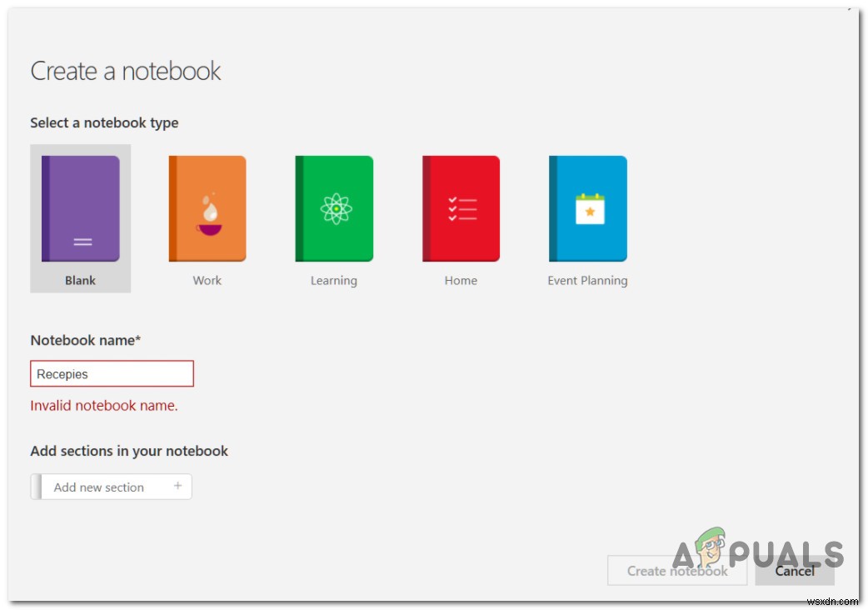Click the Blank label under purple notebook
Screen dimensions: 868x610
80,281
